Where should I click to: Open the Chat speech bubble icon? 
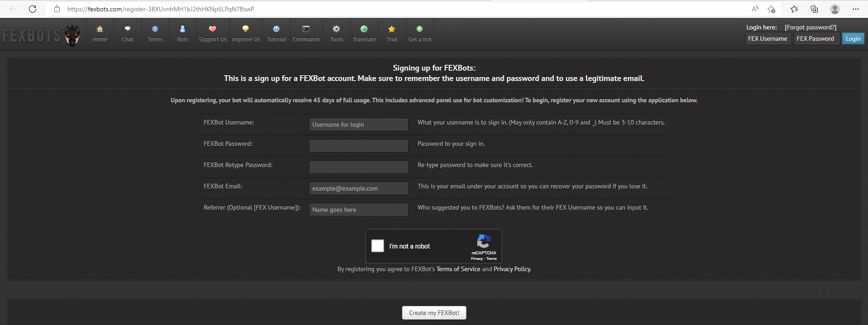[x=128, y=29]
